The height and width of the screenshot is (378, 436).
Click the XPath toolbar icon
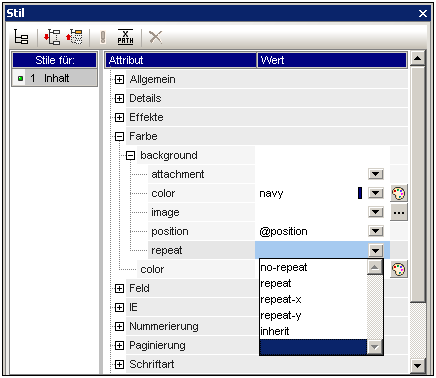(125, 37)
